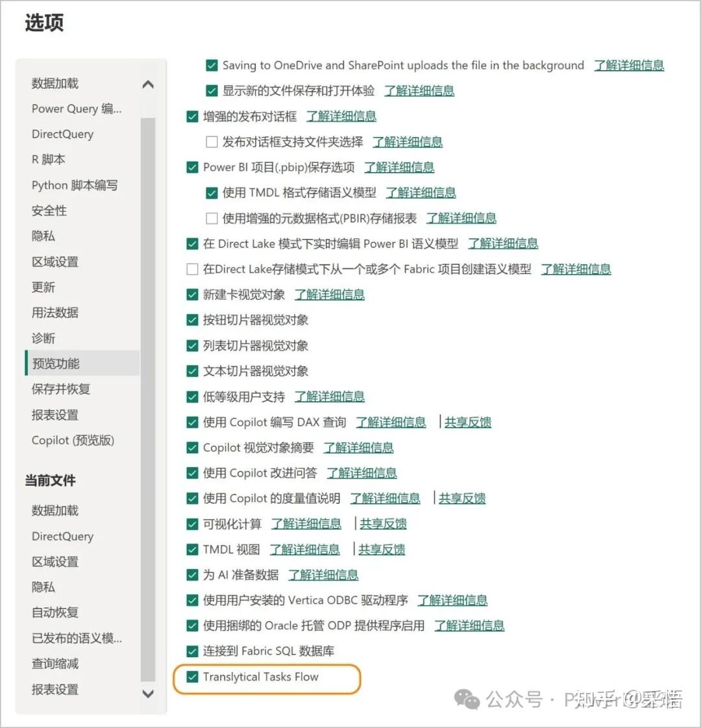Click the downward chevron below the sidebar
Screen dimensions: 701x728
pyautogui.click(x=148, y=694)
